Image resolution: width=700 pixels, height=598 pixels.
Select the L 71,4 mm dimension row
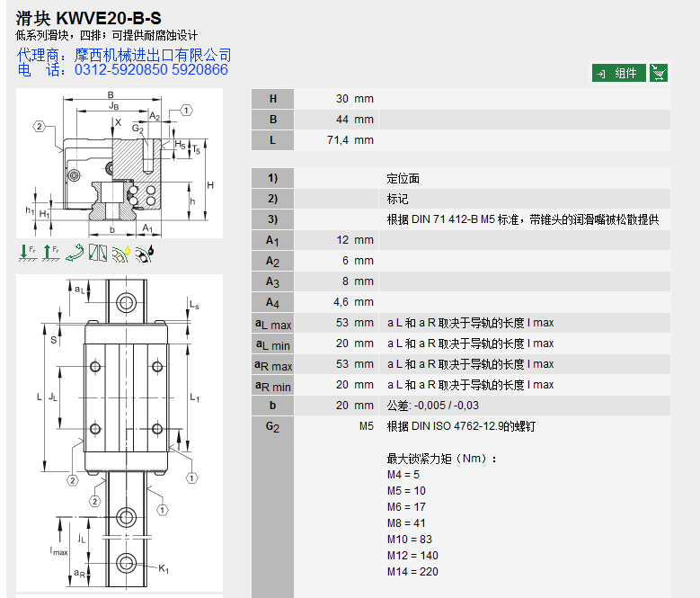pyautogui.click(x=460, y=140)
